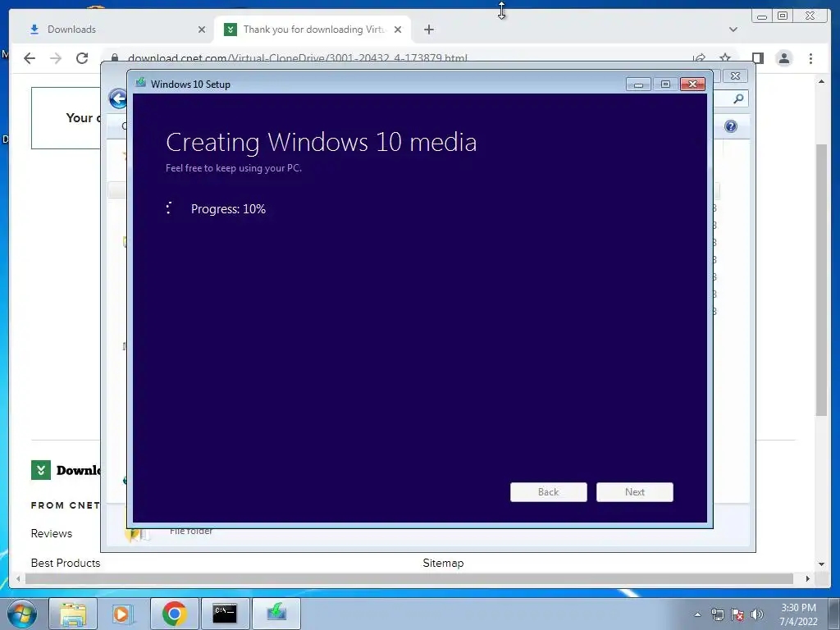Click scroll down arrow of page
840x630 pixels.
[x=821, y=564]
